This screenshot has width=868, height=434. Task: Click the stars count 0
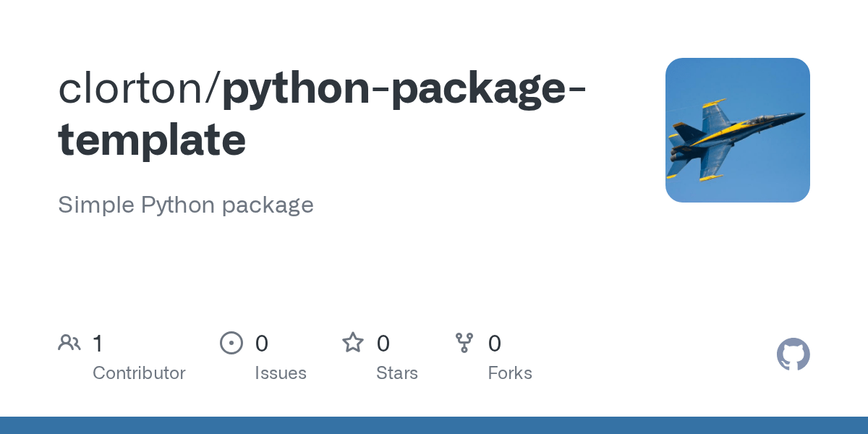coord(383,344)
